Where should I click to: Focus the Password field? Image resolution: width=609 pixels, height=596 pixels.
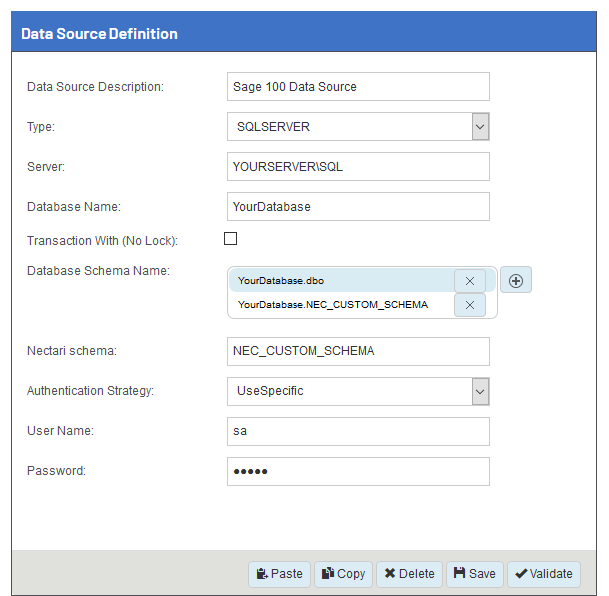(x=358, y=471)
